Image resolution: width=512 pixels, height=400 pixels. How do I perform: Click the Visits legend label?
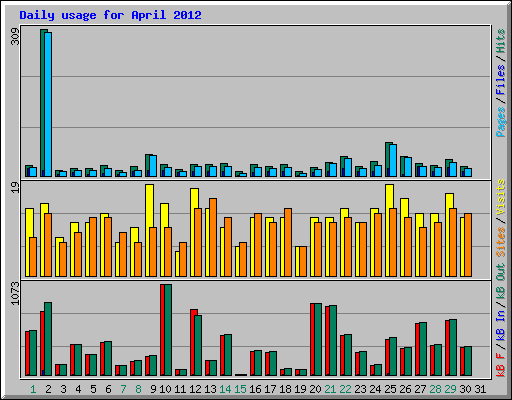tap(500, 197)
